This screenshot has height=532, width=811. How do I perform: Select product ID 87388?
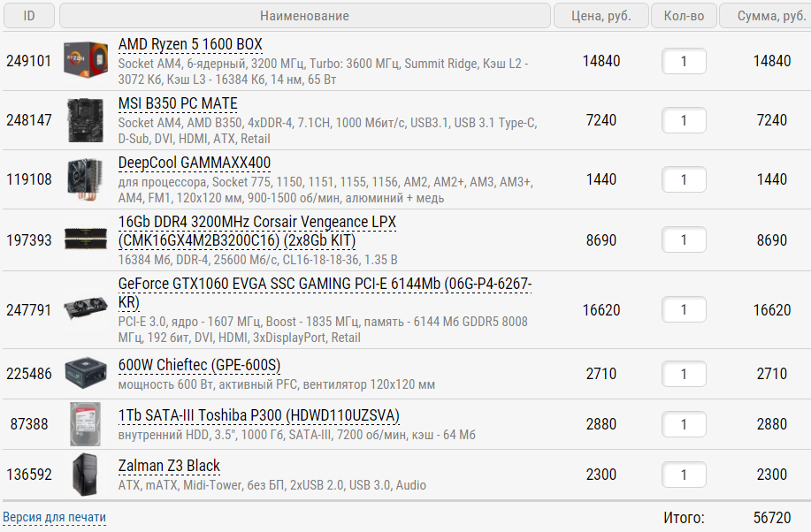(x=29, y=424)
